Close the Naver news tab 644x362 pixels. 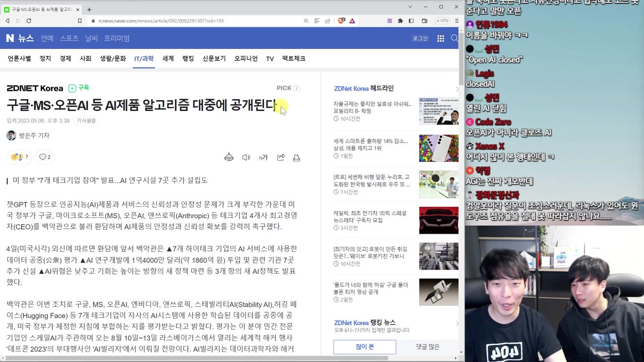[x=78, y=10]
